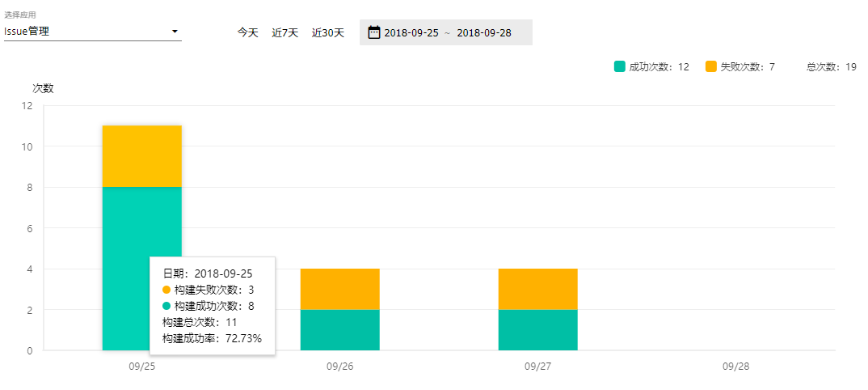Open the Issue管理 dropdown arrow
The height and width of the screenshot is (390, 868).
(175, 32)
